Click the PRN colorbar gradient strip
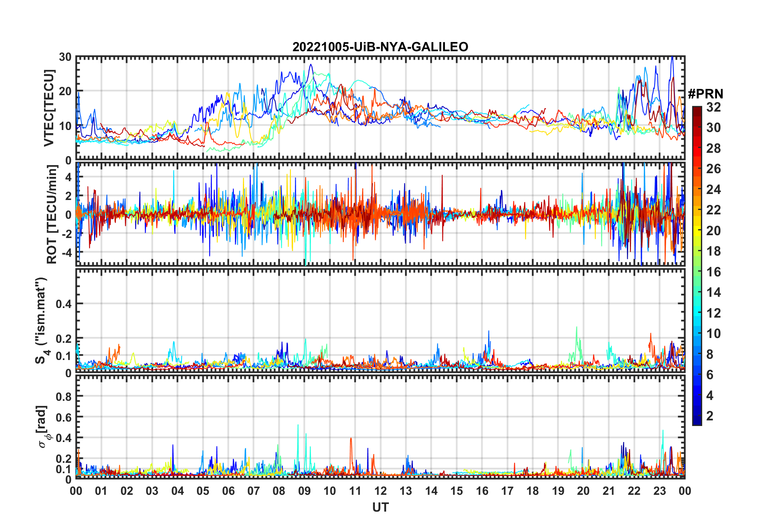761x532 pixels. (x=697, y=266)
